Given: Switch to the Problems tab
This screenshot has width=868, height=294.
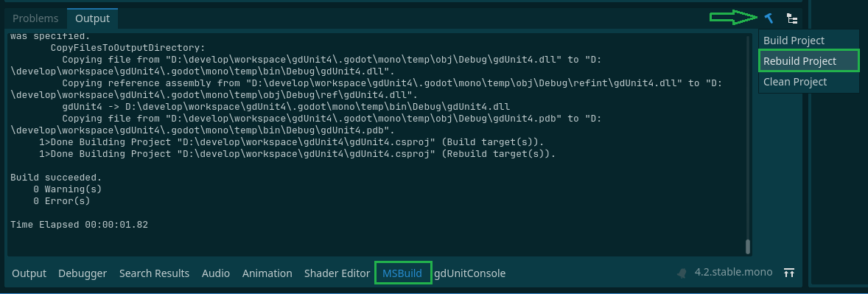Looking at the screenshot, I should (35, 18).
